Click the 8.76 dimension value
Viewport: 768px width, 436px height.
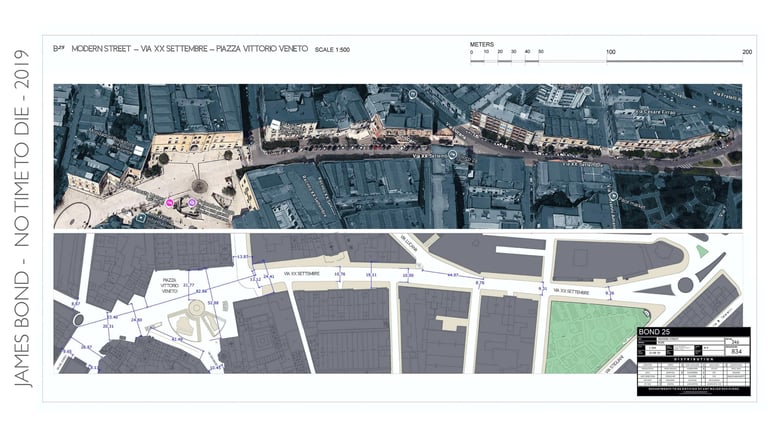(x=480, y=283)
